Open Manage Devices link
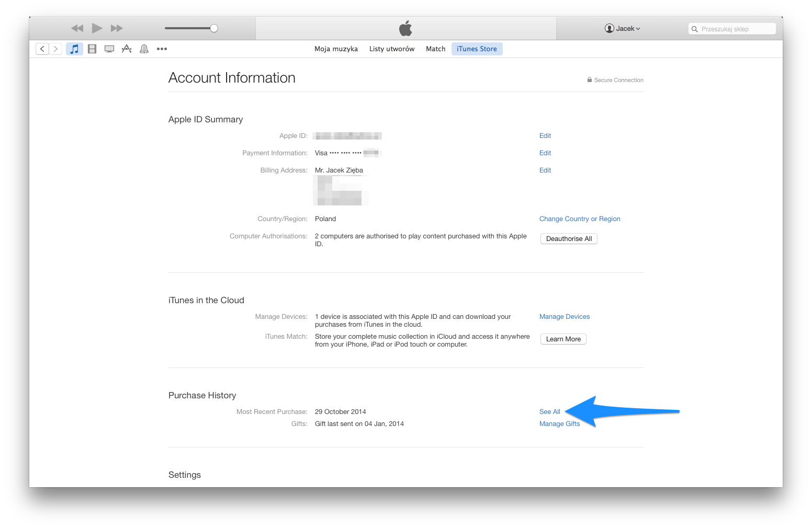 565,316
